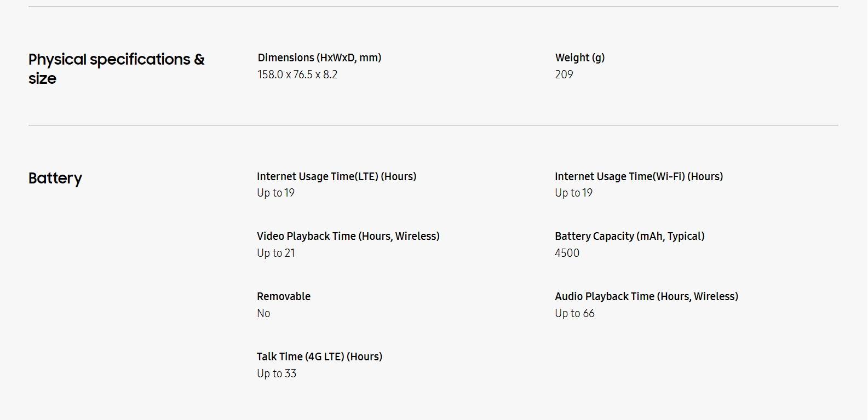The image size is (868, 420).
Task: Click the Dimensions (HxWxD, mm) label
Action: pos(319,57)
